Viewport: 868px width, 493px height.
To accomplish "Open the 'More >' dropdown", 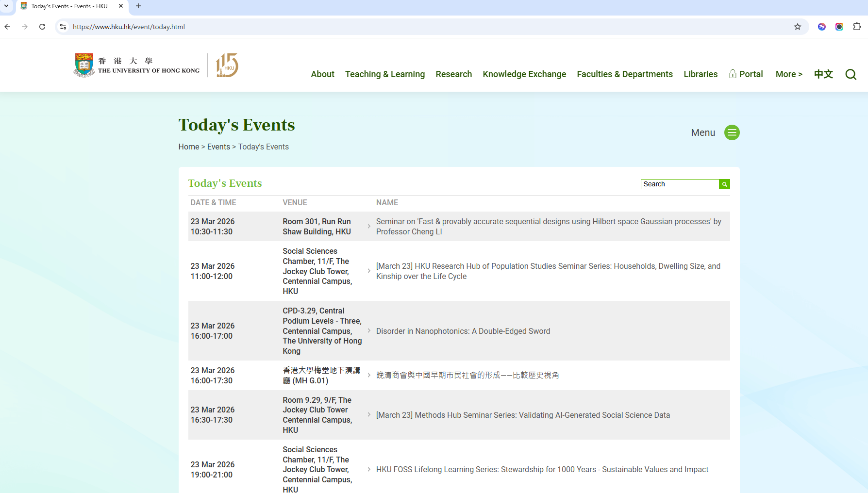I will (x=788, y=74).
